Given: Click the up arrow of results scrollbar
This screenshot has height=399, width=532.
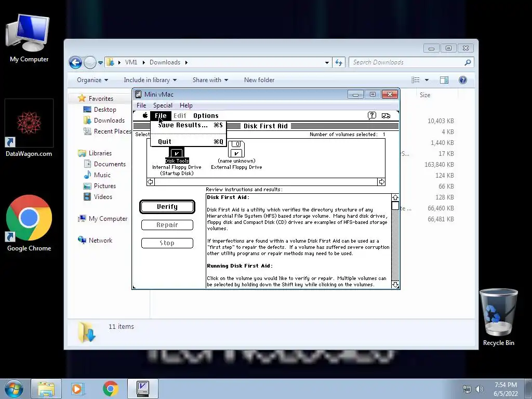Looking at the screenshot, I should click(395, 197).
